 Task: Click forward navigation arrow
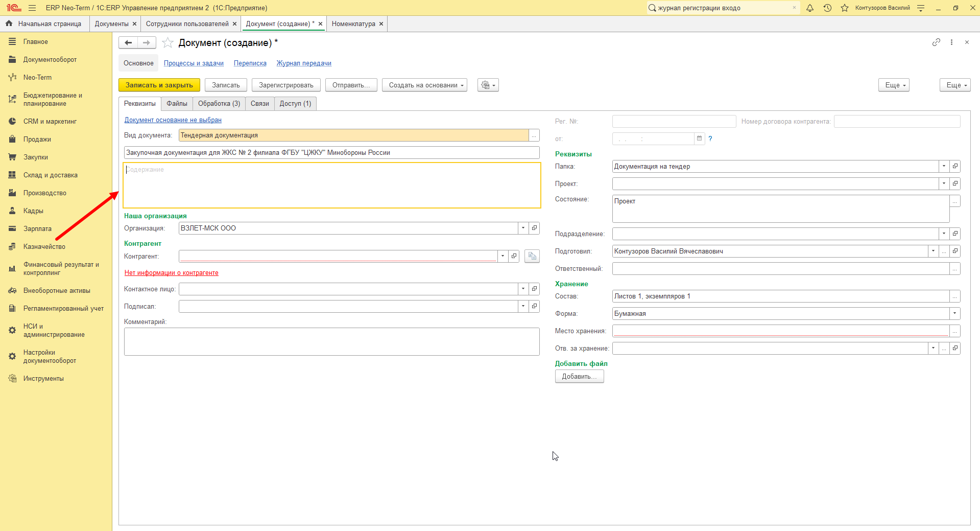coord(147,43)
